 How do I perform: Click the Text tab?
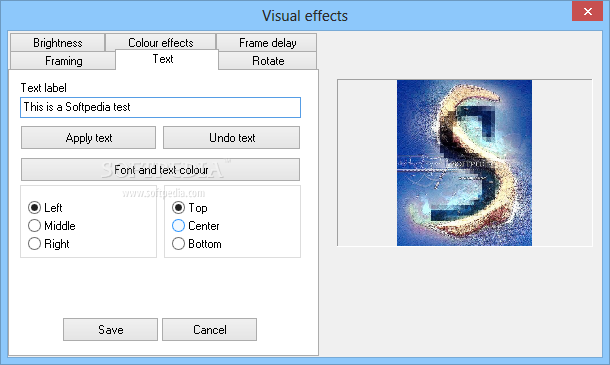(x=167, y=59)
